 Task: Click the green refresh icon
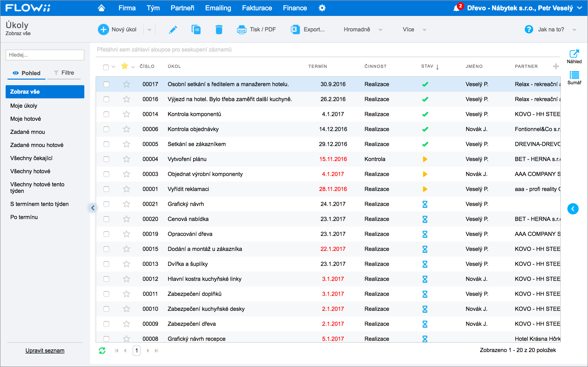click(102, 350)
